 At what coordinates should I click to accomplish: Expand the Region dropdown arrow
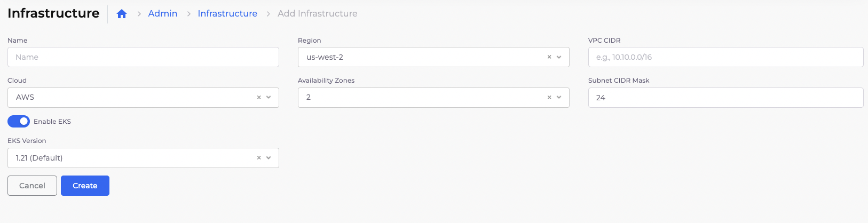point(559,57)
